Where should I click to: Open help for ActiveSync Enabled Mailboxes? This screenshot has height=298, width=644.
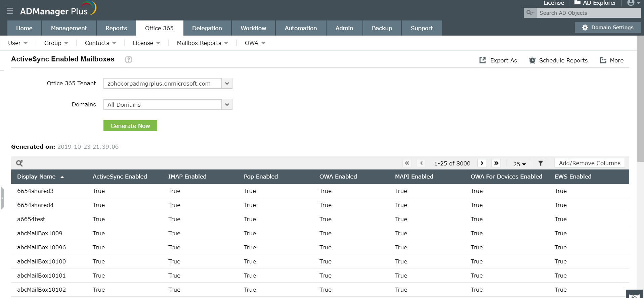pos(128,59)
